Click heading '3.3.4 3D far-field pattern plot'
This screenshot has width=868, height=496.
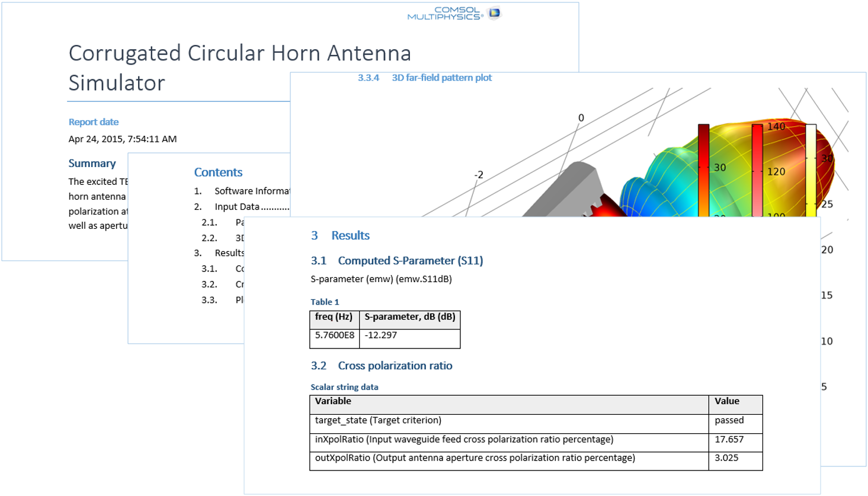424,78
